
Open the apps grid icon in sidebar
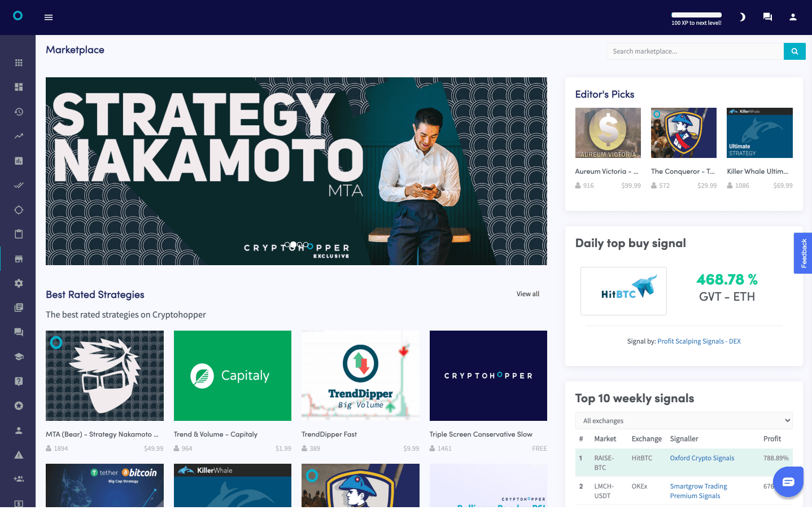pos(19,63)
